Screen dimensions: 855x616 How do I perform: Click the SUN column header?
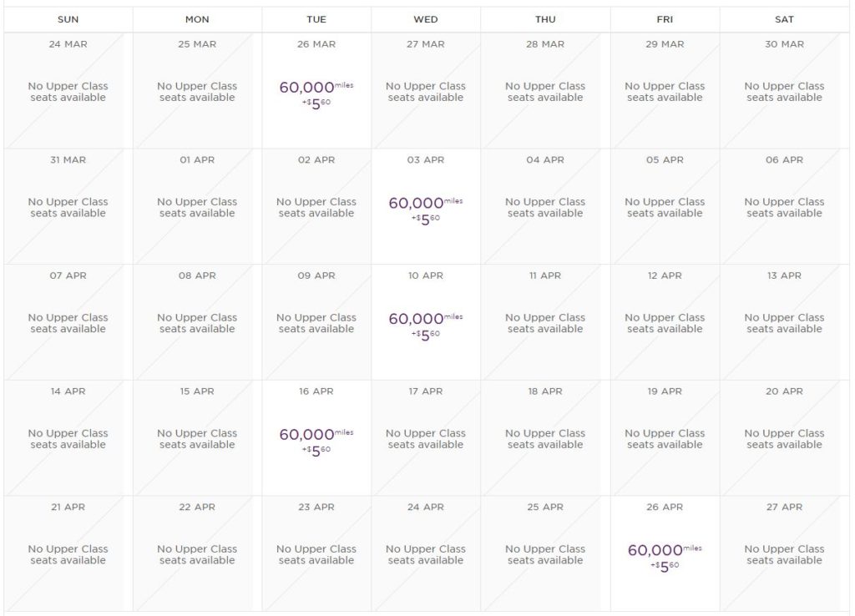pyautogui.click(x=68, y=19)
